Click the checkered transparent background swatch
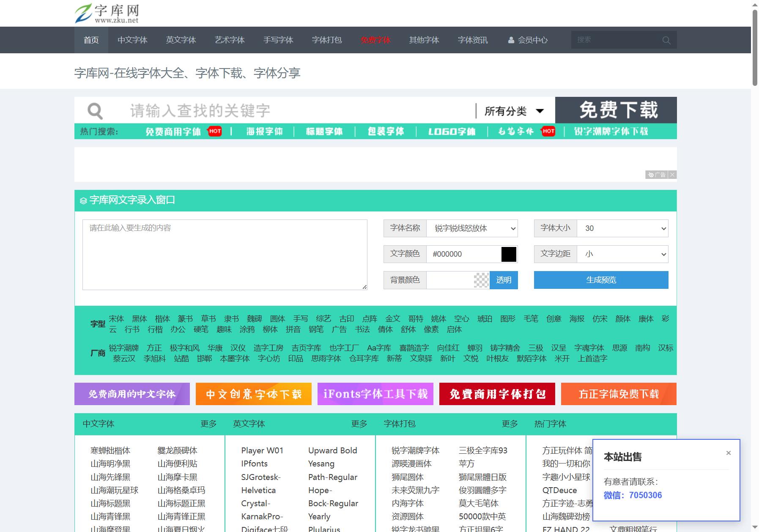The width and height of the screenshot is (759, 532). pyautogui.click(x=481, y=280)
